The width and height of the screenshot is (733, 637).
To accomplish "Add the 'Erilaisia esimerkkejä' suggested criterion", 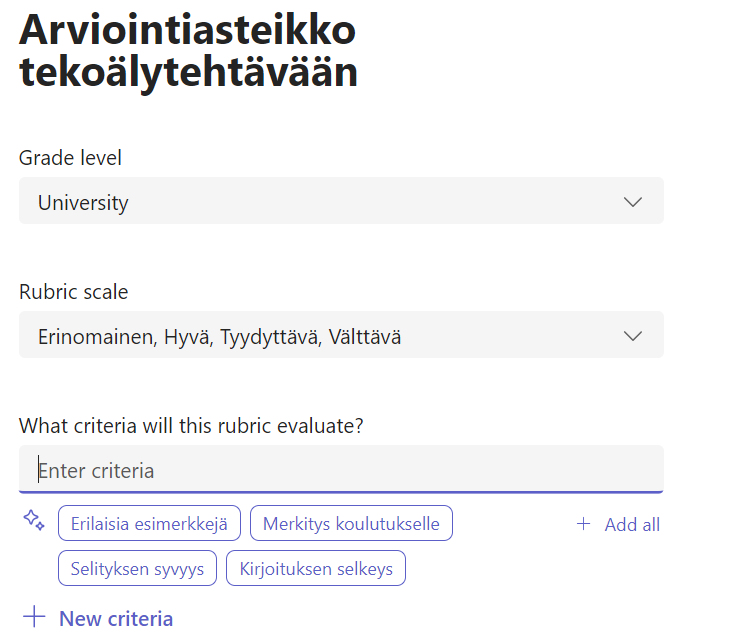I will 149,524.
